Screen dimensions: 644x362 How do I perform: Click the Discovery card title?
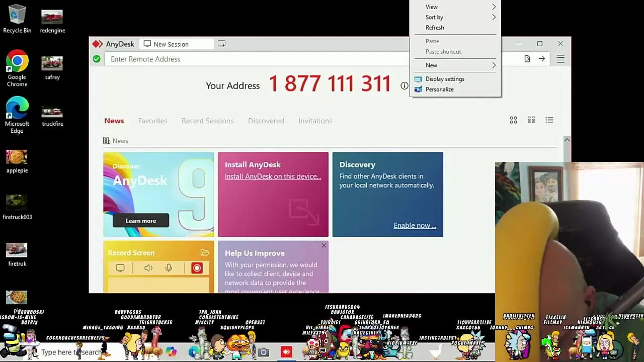click(357, 164)
